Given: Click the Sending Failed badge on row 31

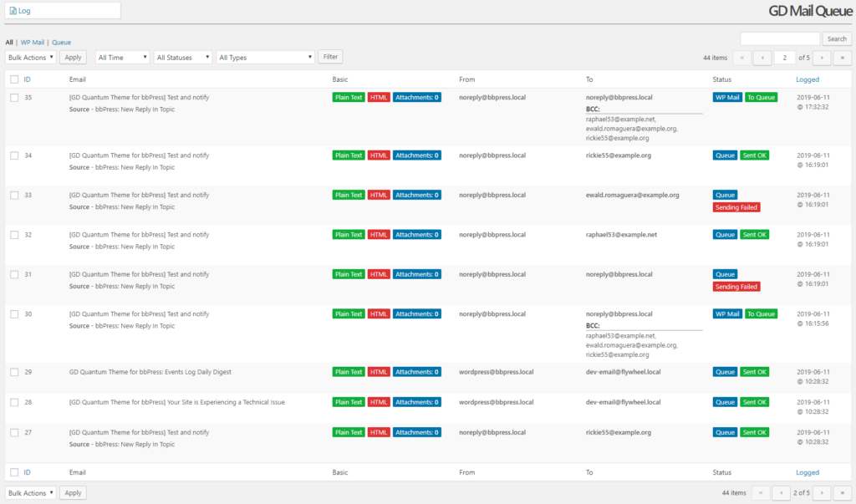Looking at the screenshot, I should tap(736, 286).
